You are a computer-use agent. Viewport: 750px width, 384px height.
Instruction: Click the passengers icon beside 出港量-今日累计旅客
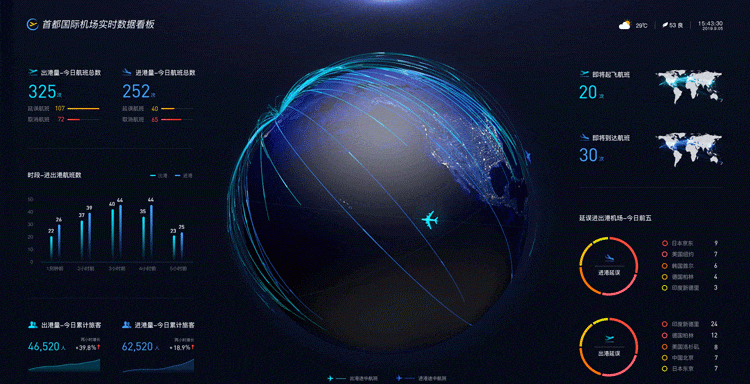coord(33,325)
